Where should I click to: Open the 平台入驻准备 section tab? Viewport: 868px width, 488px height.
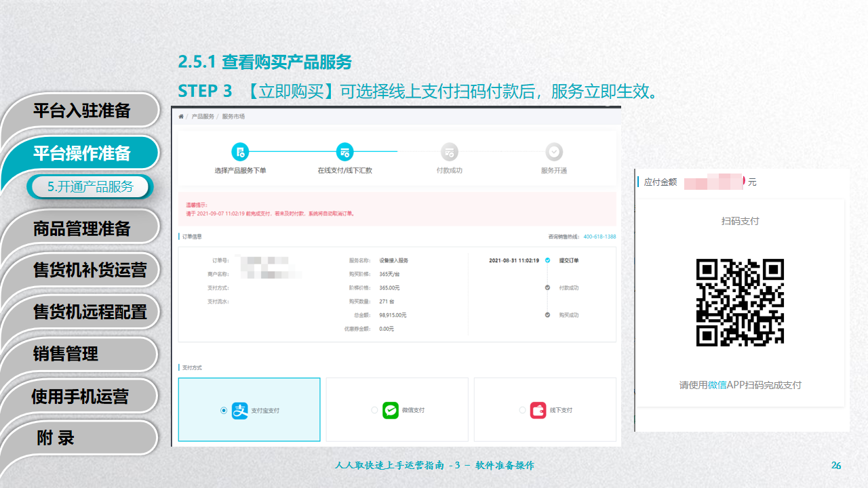tap(81, 110)
